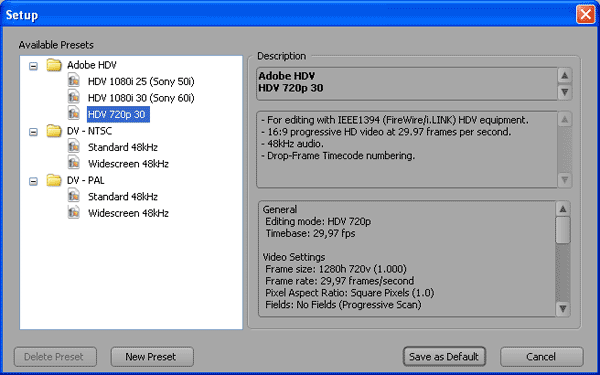Click 'Drop-Frame Timecode numbering' line
The width and height of the screenshot is (600, 375).
pos(338,156)
